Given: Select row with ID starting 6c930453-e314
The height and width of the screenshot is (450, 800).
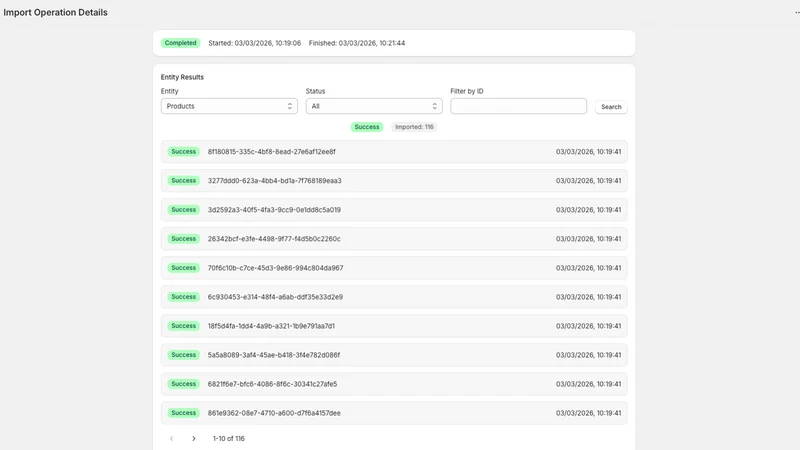Looking at the screenshot, I should (x=394, y=297).
